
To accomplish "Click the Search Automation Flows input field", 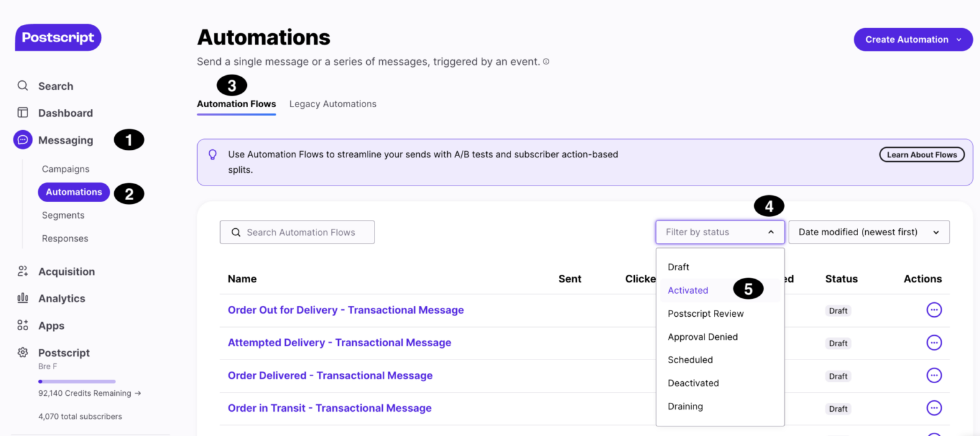I will tap(297, 231).
